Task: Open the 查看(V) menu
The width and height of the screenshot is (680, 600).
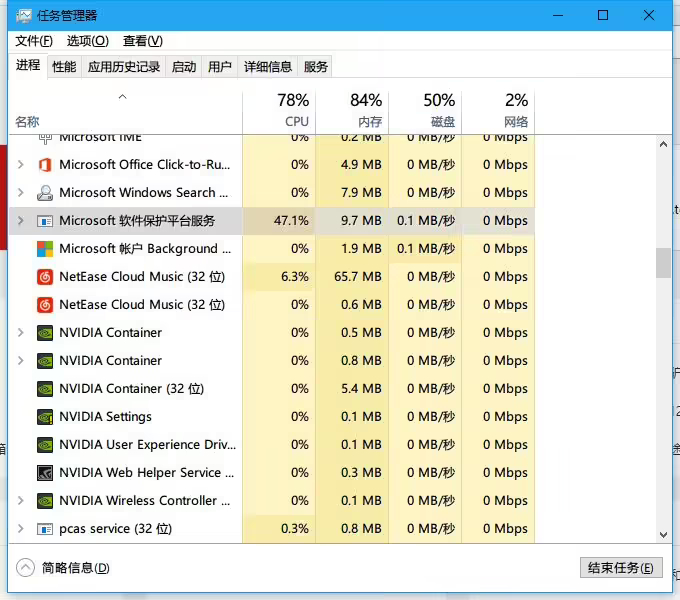Action: point(142,41)
